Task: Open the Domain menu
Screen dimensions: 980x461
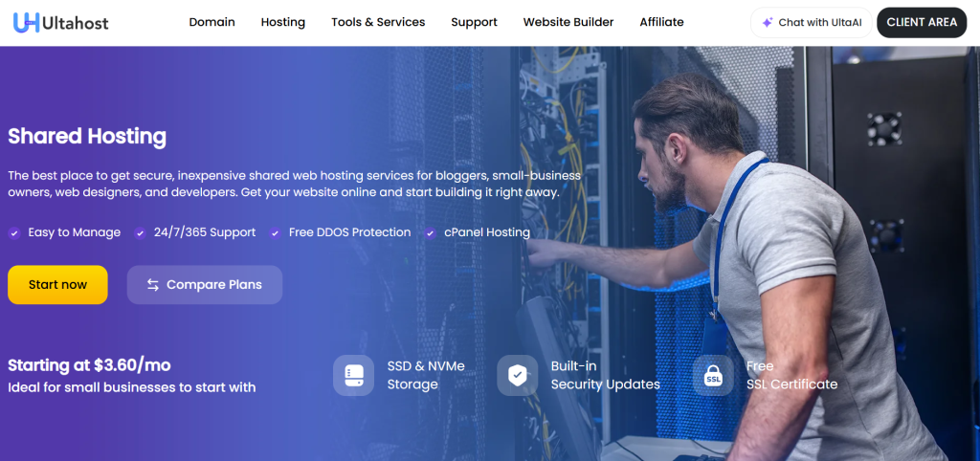Action: coord(212,22)
